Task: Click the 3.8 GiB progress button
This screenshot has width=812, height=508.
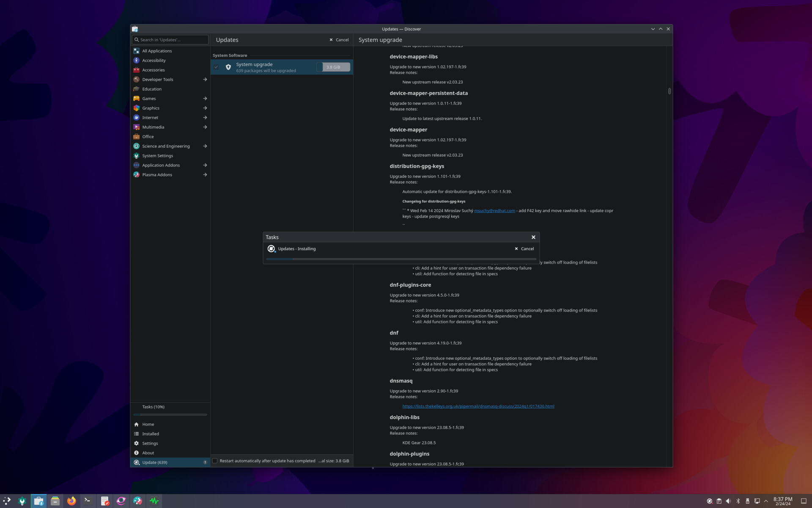Action: pyautogui.click(x=333, y=67)
